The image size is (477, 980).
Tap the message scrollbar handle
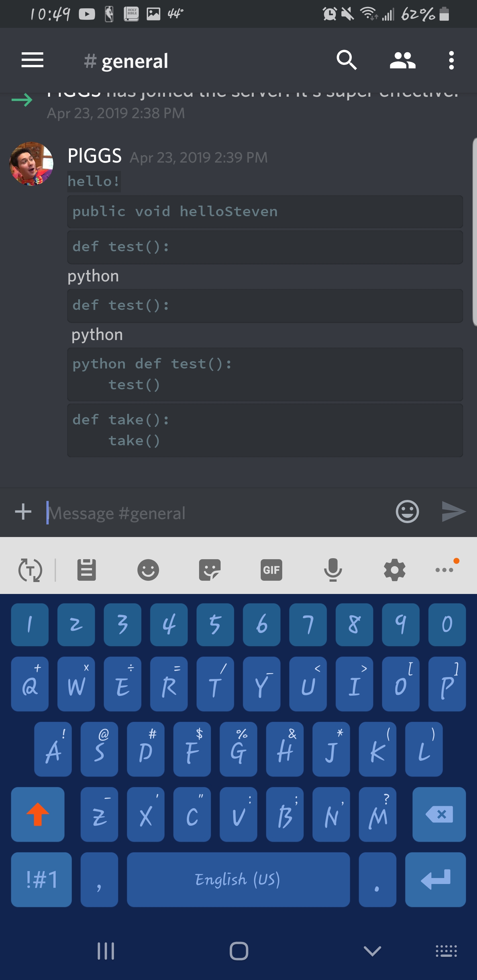point(474,232)
